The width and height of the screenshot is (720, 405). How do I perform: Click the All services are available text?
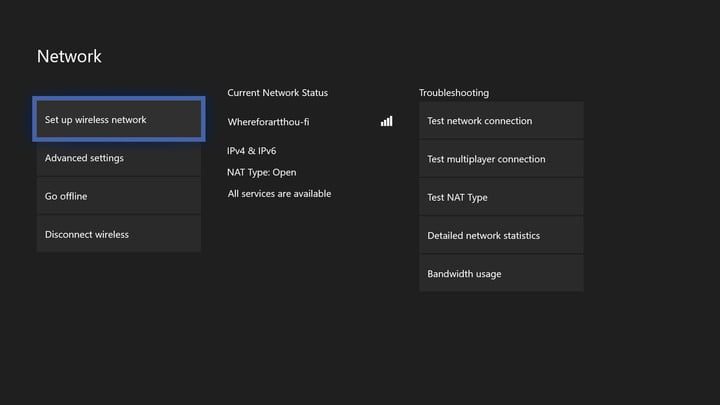click(279, 193)
